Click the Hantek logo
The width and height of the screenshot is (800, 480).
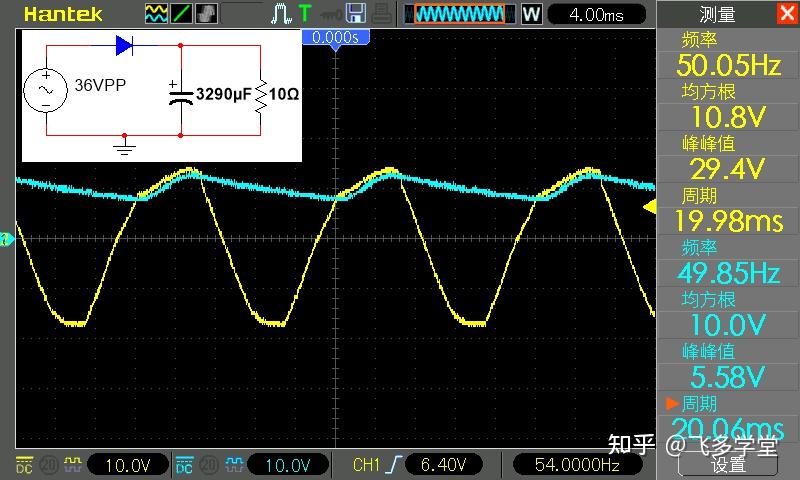point(63,14)
